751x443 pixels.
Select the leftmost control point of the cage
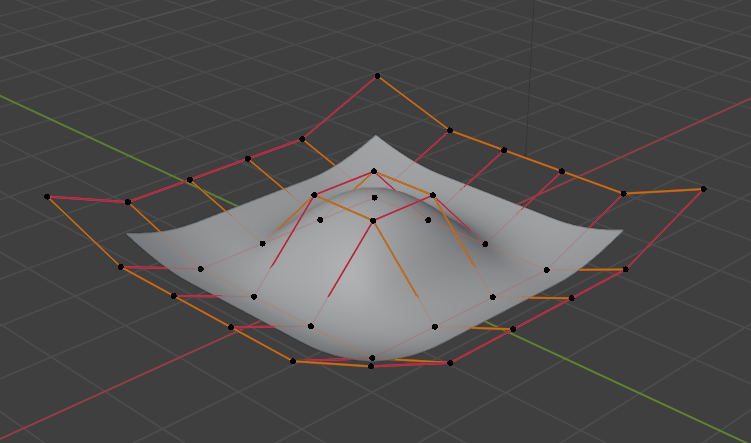[x=47, y=197]
